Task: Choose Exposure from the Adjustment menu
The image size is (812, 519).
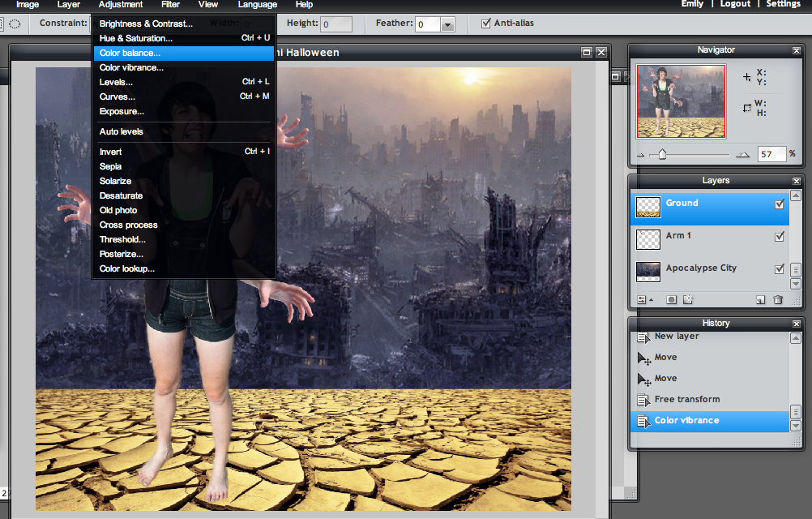Action: pyautogui.click(x=184, y=111)
